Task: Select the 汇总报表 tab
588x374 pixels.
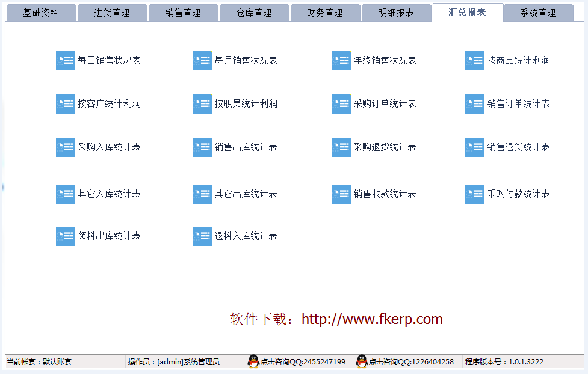Action: click(x=467, y=13)
